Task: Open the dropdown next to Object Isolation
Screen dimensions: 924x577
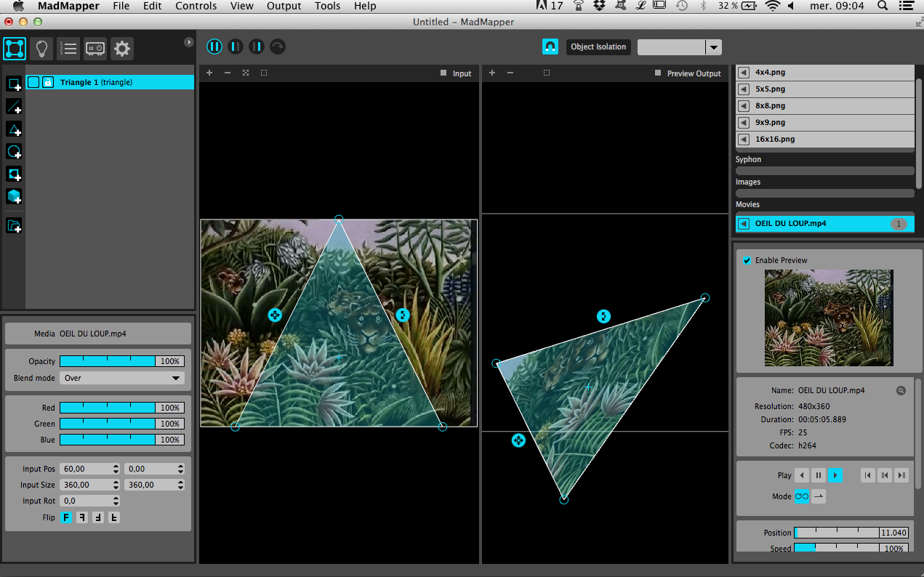Action: 714,47
